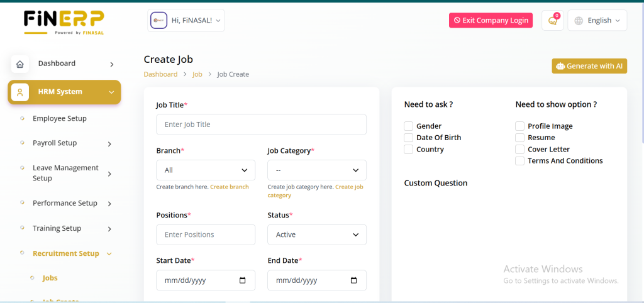Tick the Terms And Conditions checkbox
644x303 pixels.
click(x=520, y=161)
